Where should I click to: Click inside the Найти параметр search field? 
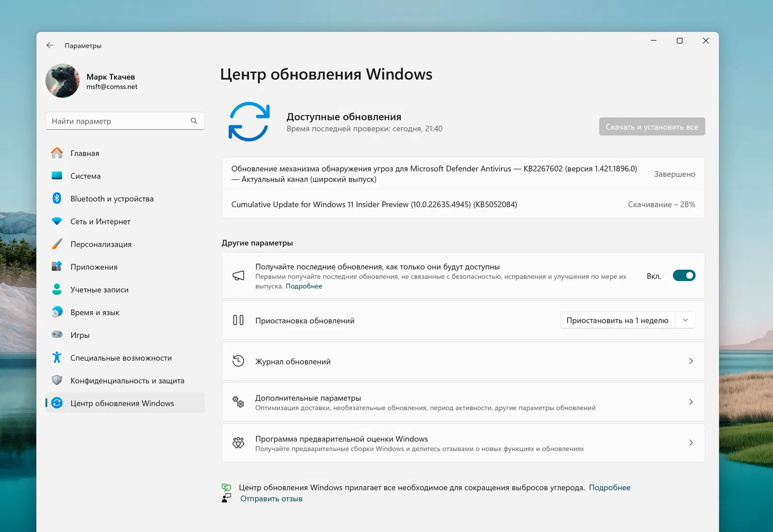tap(119, 121)
